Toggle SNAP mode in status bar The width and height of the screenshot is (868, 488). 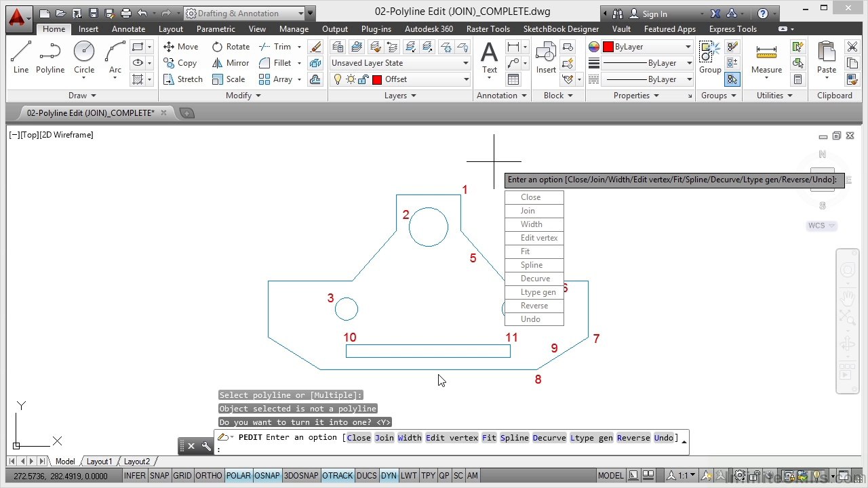tap(159, 476)
